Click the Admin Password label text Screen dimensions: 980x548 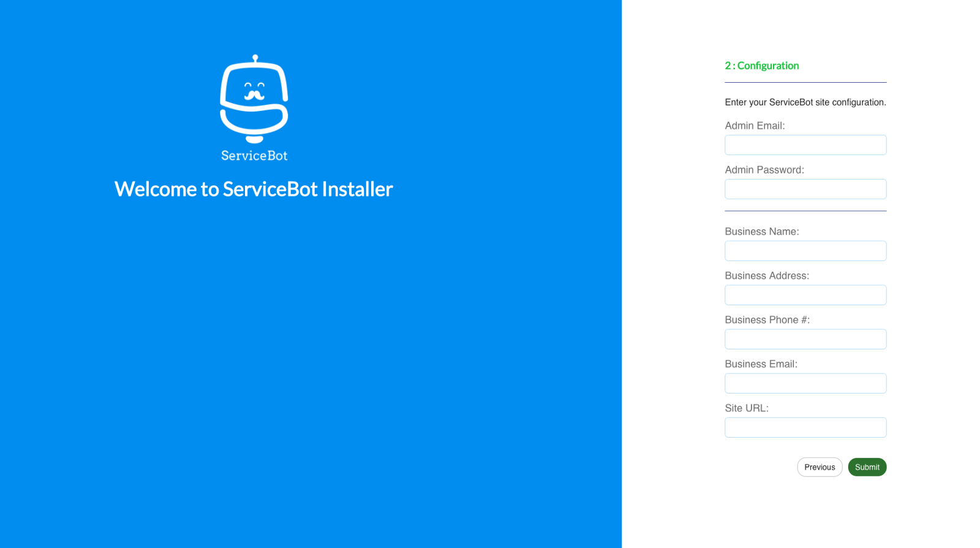(764, 170)
